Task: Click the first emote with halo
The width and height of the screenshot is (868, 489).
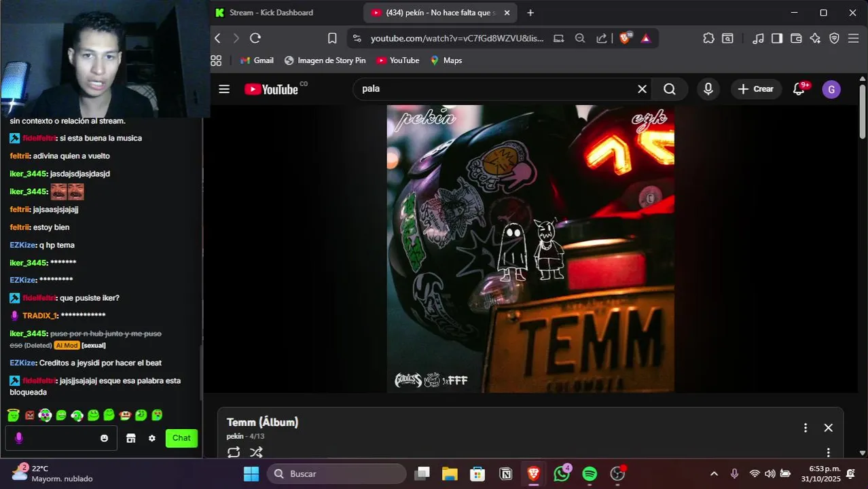Action: (13, 415)
